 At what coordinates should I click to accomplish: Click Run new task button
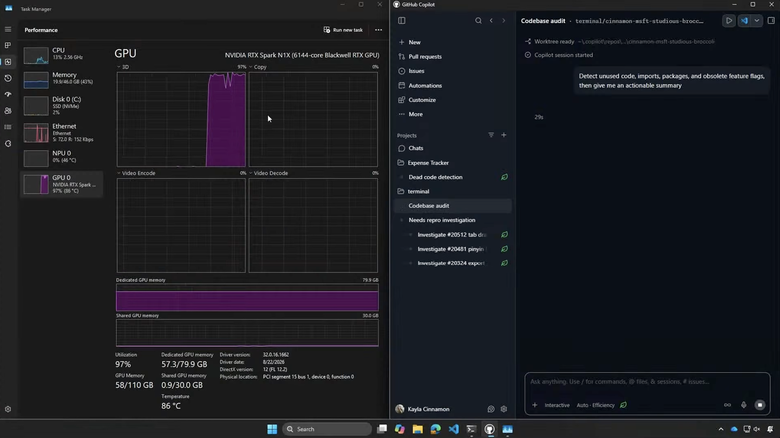(x=343, y=30)
